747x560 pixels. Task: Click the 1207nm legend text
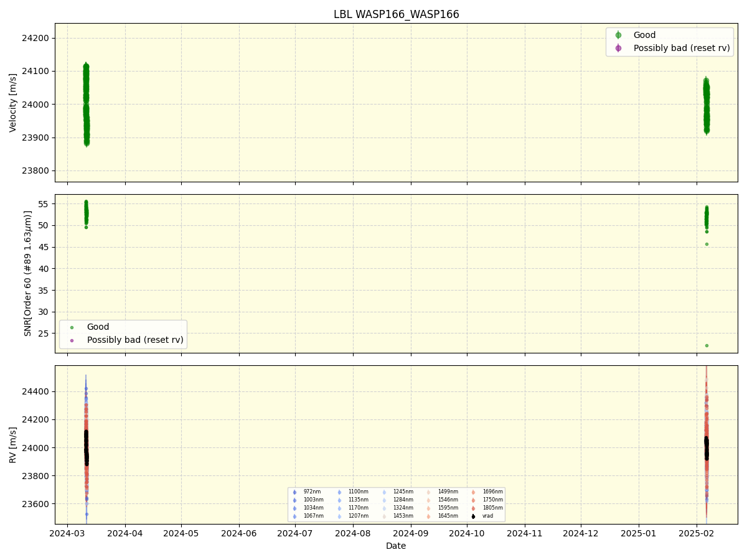click(x=359, y=516)
